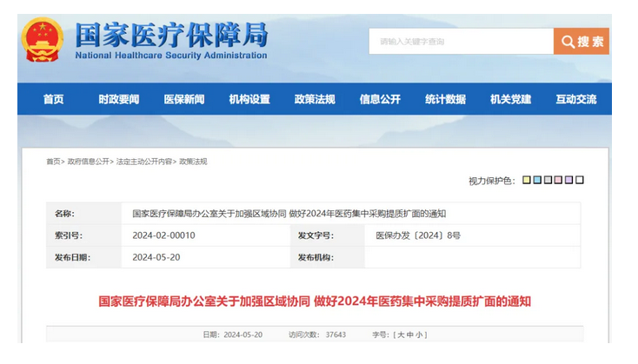Set font size to 中 (medium)
This screenshot has width=638, height=364.
(410, 334)
